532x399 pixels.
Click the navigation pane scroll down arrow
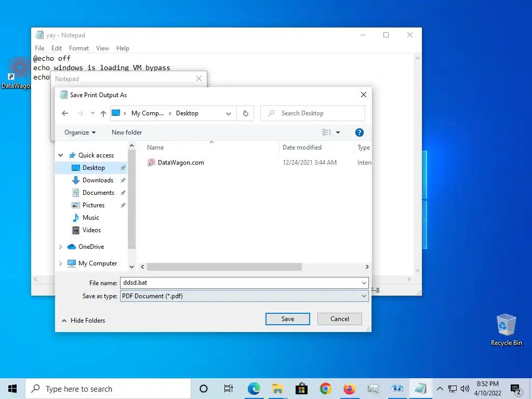[x=131, y=267]
